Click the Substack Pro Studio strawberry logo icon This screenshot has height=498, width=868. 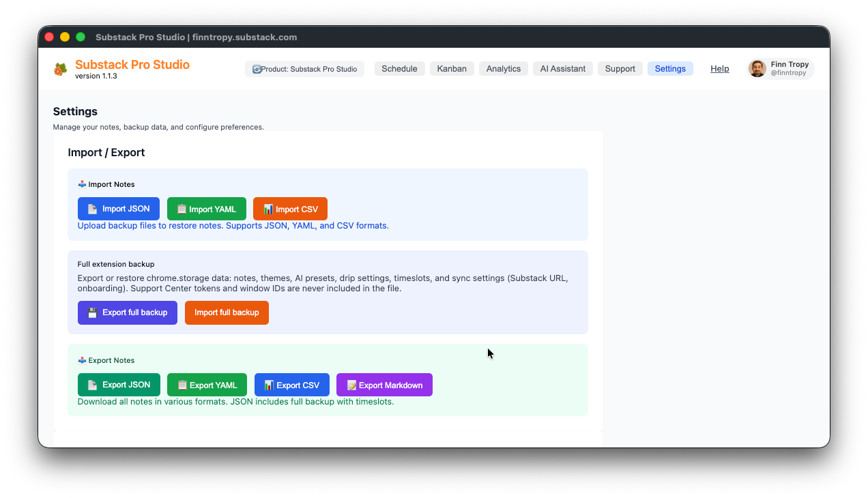(61, 69)
